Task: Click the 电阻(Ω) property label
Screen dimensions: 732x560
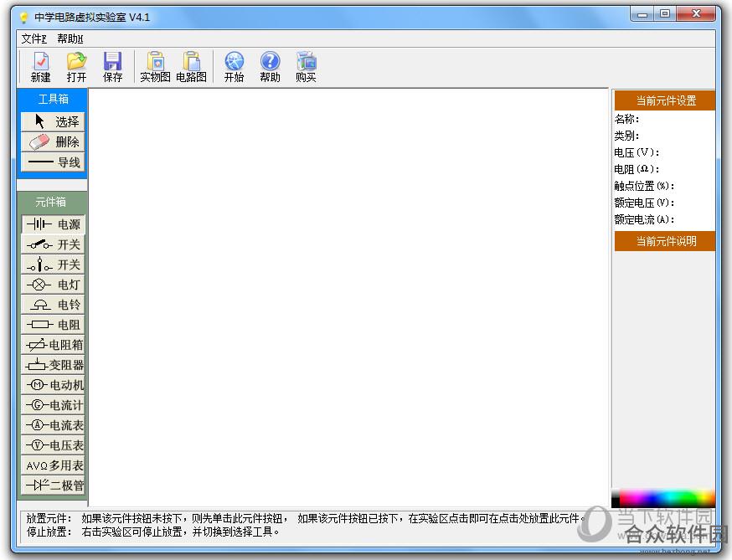Action: (637, 169)
